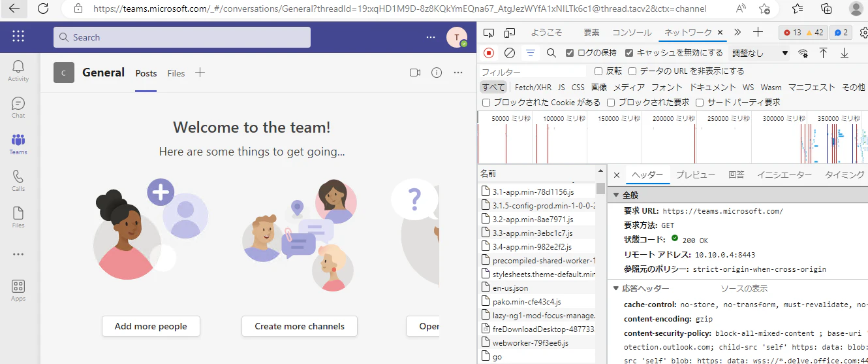Viewport: 868px width, 364px height.
Task: Filter requests by Fetch/XHR
Action: pos(533,87)
